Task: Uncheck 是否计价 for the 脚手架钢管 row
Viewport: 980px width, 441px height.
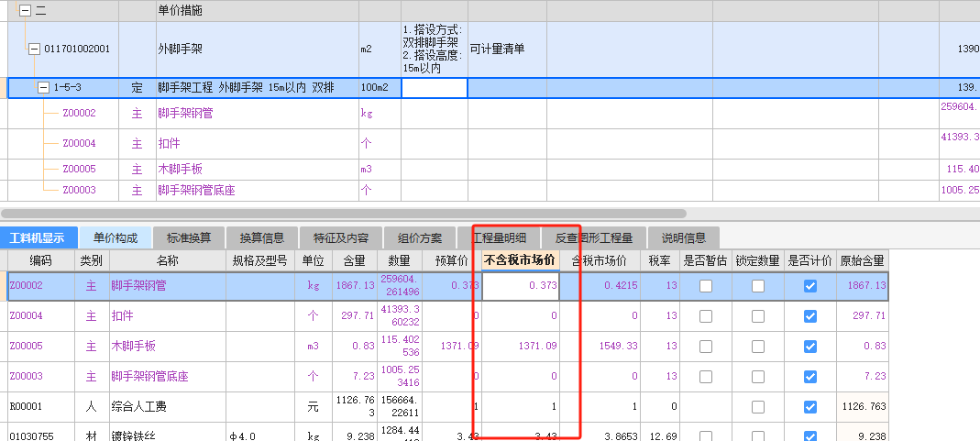Action: coord(810,286)
